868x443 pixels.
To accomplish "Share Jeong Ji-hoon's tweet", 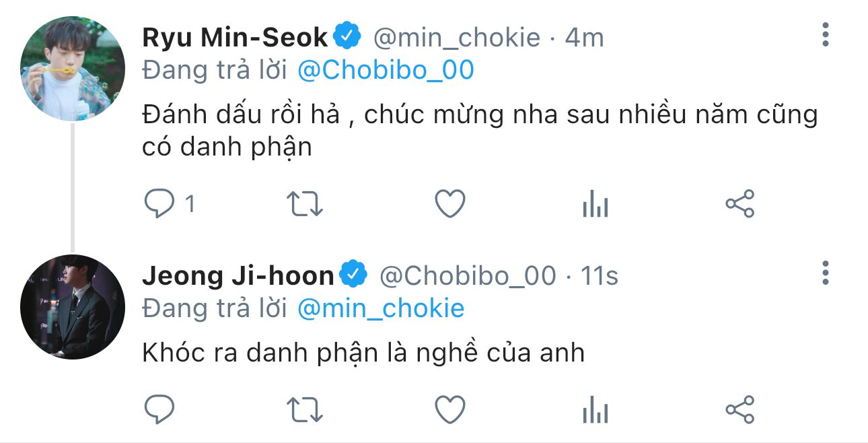I will [740, 409].
